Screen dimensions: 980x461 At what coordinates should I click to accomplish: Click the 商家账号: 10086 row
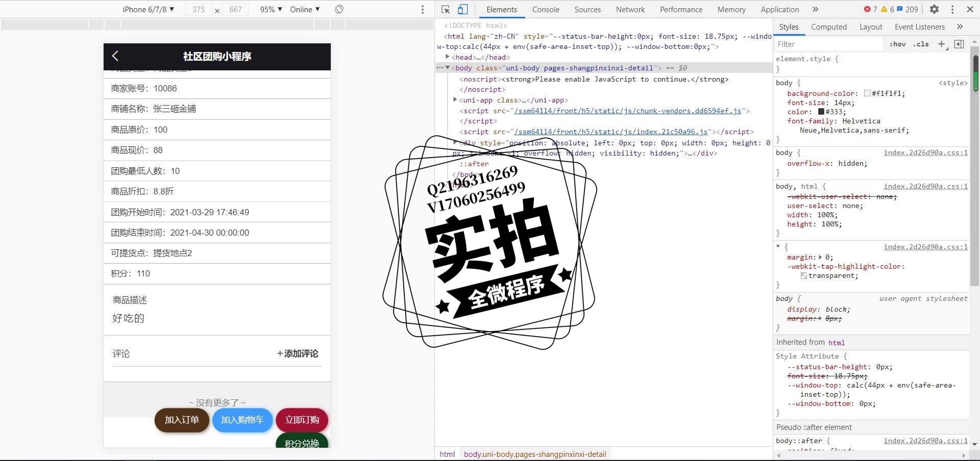click(x=217, y=88)
